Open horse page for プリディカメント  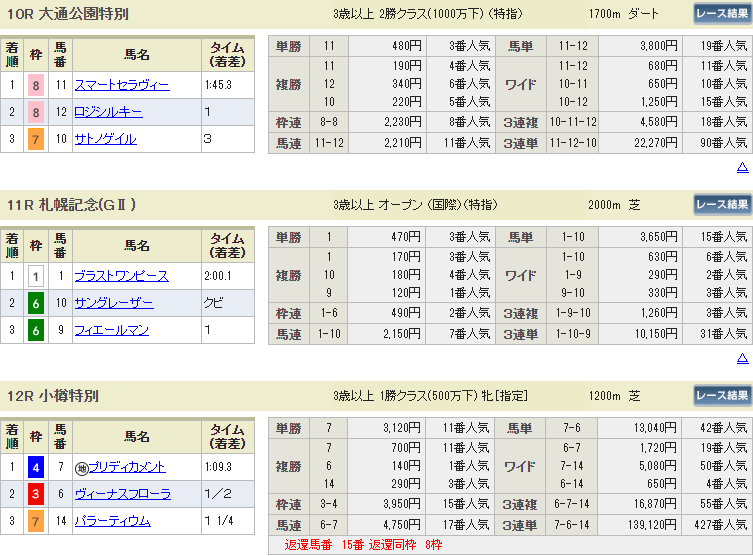click(x=127, y=467)
